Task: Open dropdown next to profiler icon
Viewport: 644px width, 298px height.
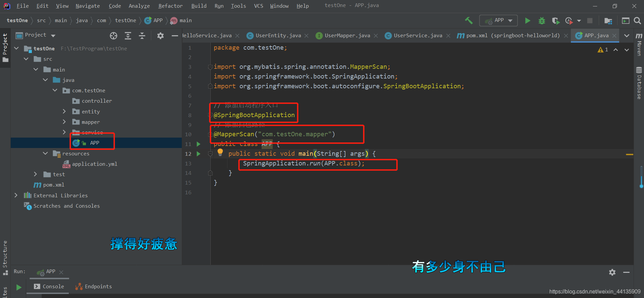Action: (579, 21)
